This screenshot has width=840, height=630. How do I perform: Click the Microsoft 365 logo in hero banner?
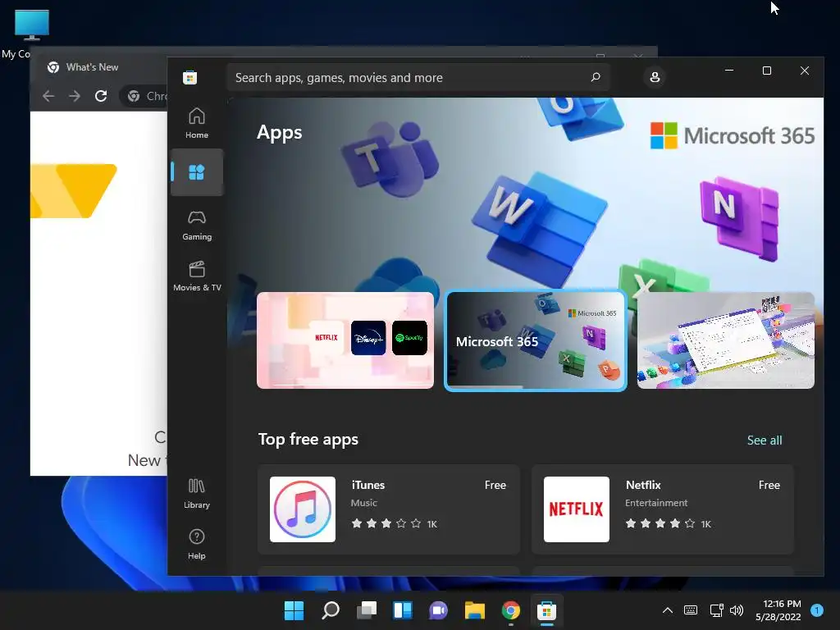pos(733,135)
